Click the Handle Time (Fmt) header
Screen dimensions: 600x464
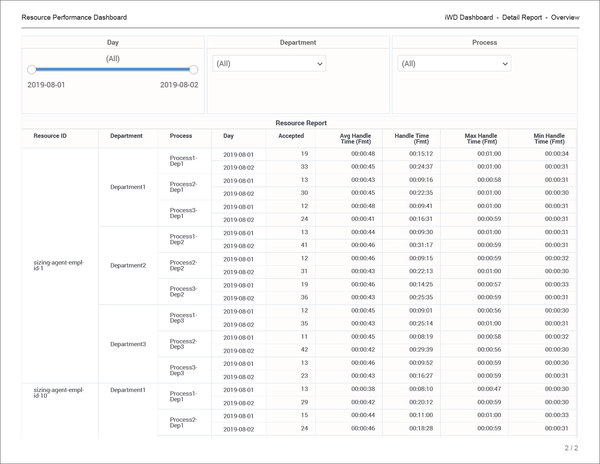(412, 138)
